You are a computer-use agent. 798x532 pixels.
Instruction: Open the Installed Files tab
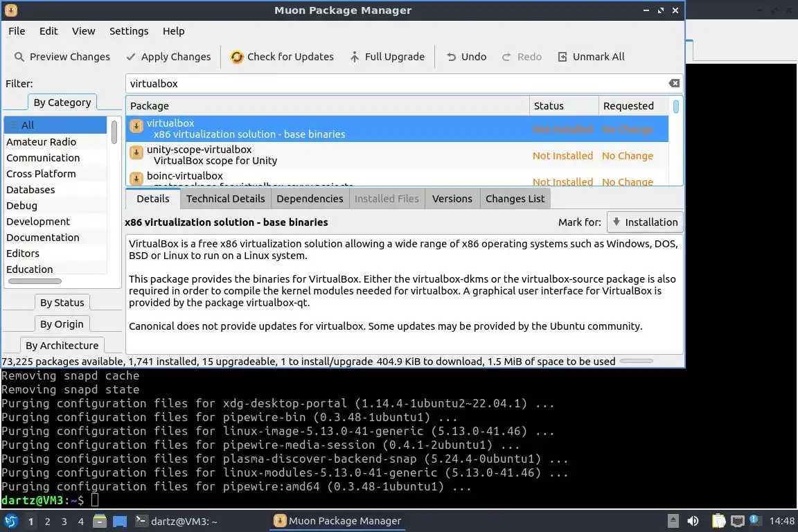tap(387, 199)
